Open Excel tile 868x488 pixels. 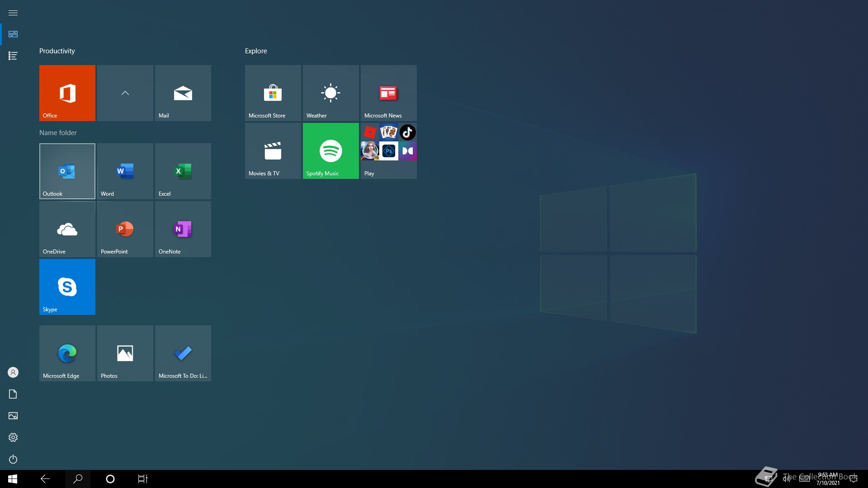183,171
